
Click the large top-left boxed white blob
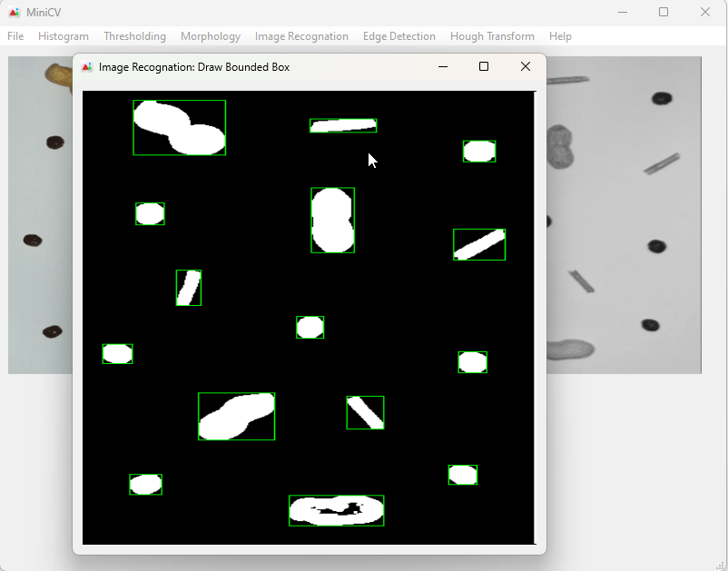point(179,128)
